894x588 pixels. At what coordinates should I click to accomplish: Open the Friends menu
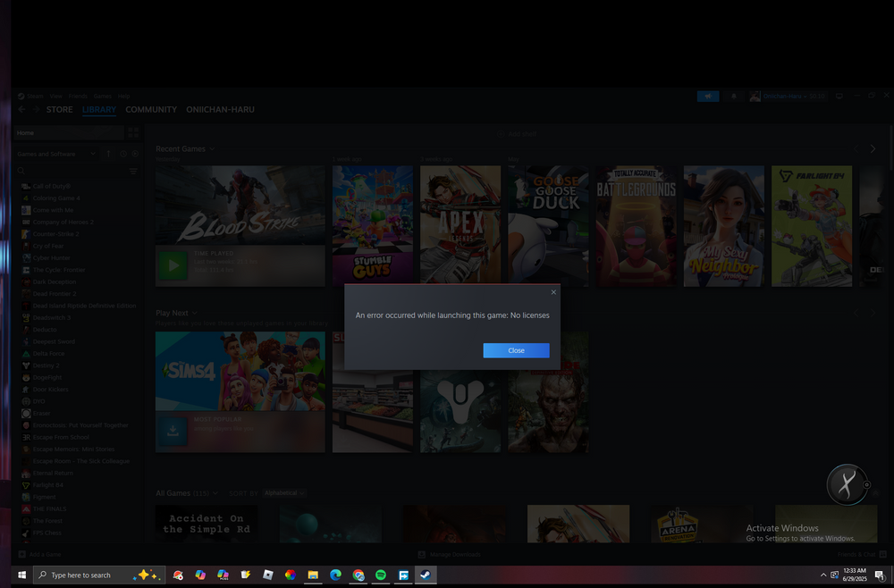point(78,97)
